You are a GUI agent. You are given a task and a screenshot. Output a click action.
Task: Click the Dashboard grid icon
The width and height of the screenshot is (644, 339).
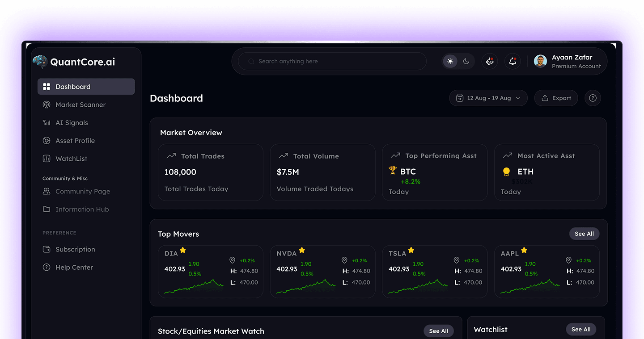click(47, 87)
